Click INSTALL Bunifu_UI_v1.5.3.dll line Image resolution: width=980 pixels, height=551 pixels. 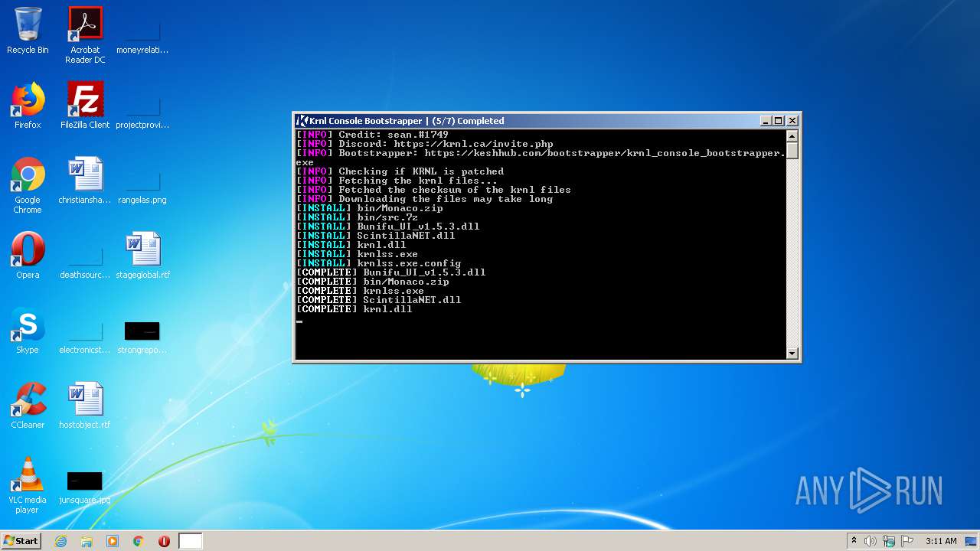tap(388, 227)
